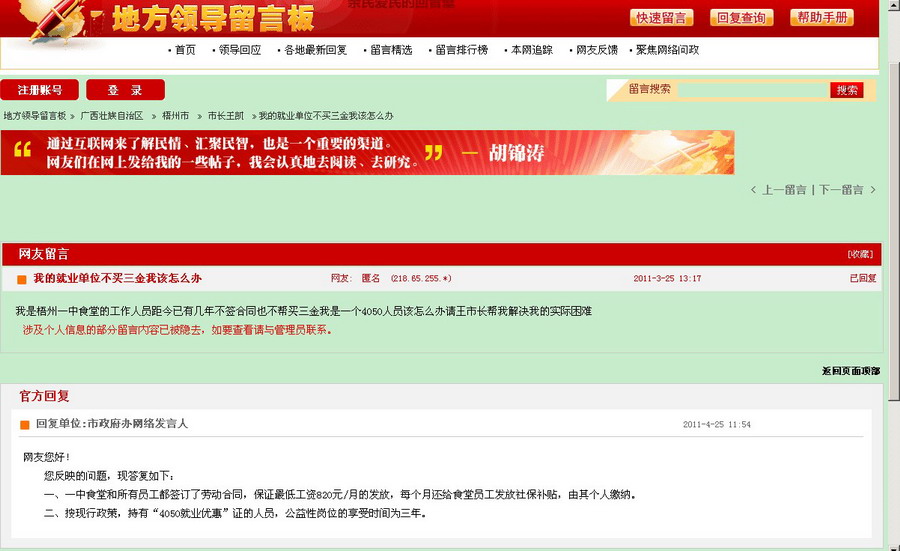900x551 pixels.
Task: Click orange square icon beside message title
Action: click(x=22, y=279)
